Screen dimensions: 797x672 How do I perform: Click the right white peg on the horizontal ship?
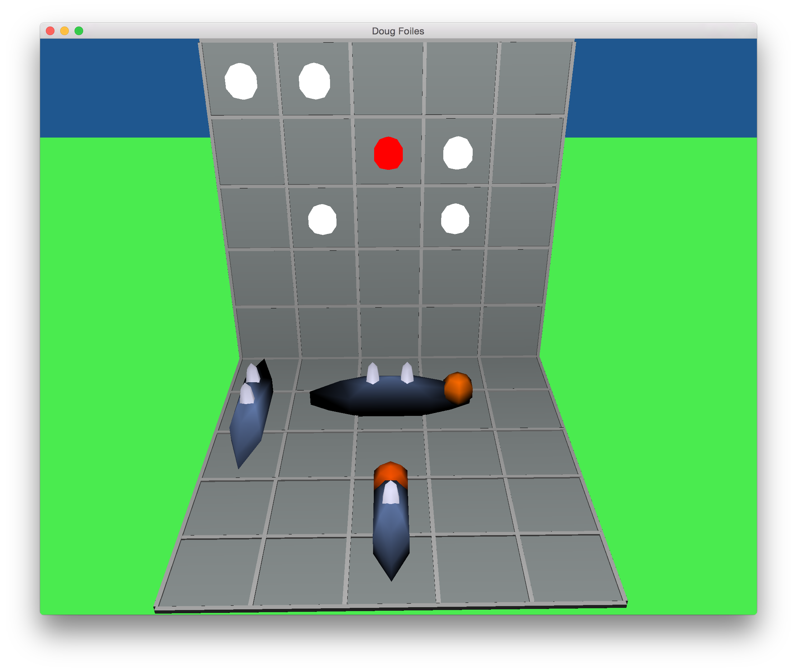click(x=407, y=373)
